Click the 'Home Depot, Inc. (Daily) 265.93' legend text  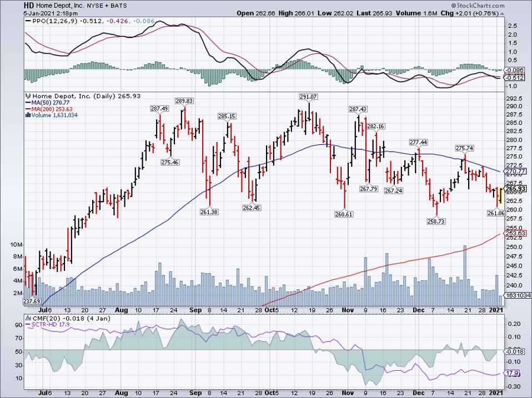click(x=87, y=96)
